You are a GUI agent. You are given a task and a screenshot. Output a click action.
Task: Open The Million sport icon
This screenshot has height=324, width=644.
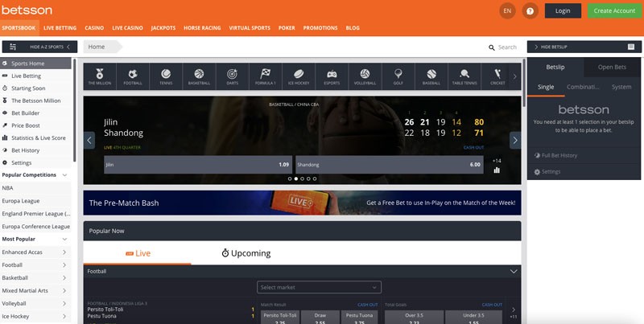[x=100, y=76]
